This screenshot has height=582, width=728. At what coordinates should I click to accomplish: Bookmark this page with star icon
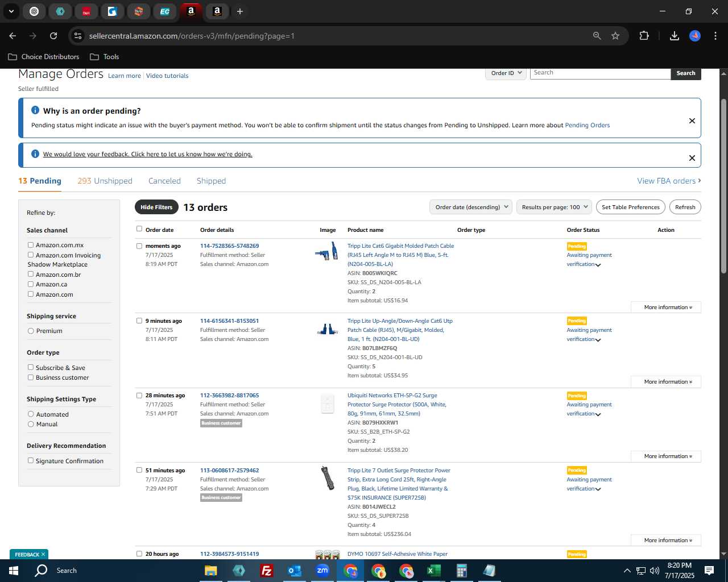tap(615, 36)
